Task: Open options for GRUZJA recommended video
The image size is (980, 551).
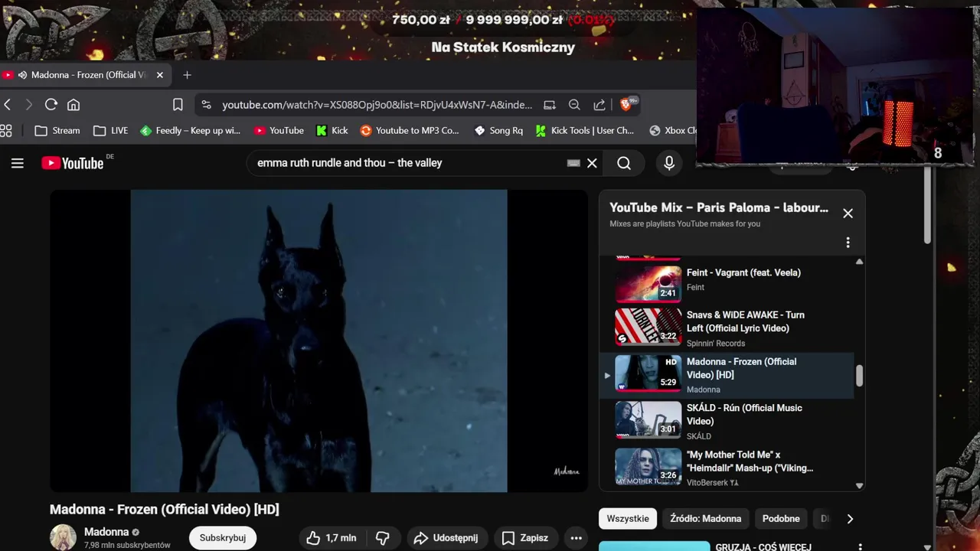Action: 860,547
